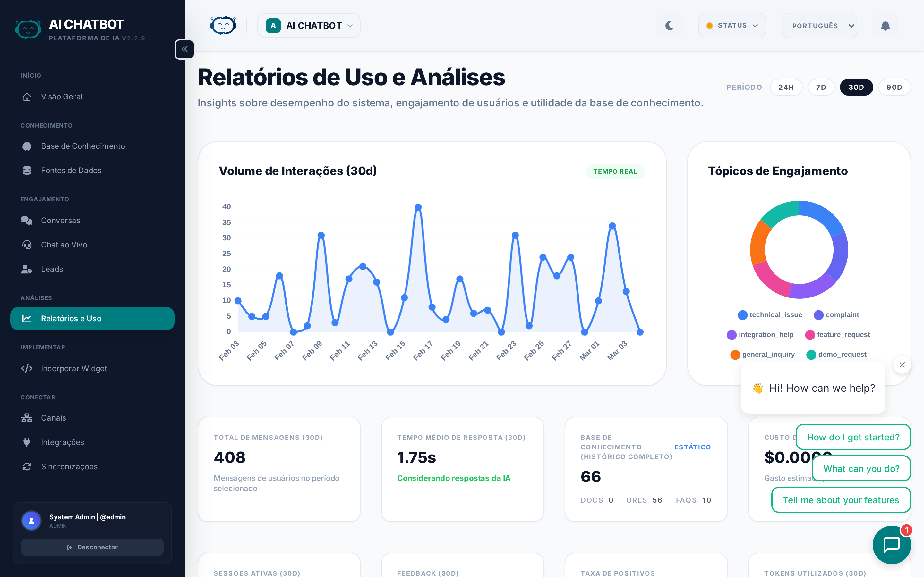
Task: Select the Chat ao Vivo headset icon
Action: pyautogui.click(x=27, y=245)
